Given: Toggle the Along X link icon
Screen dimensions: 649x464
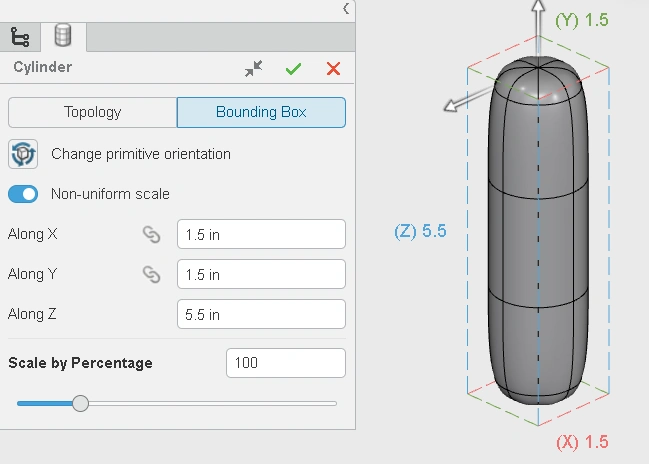Looking at the screenshot, I should [x=151, y=234].
